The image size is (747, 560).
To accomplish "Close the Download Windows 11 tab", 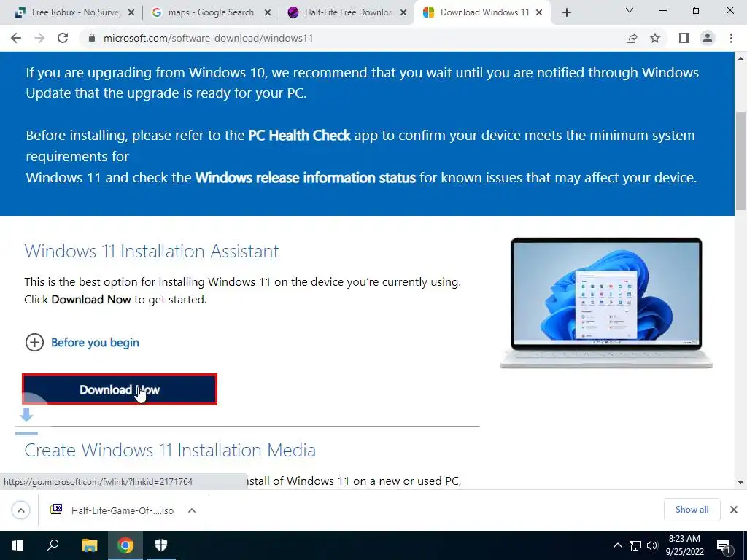I will click(539, 13).
